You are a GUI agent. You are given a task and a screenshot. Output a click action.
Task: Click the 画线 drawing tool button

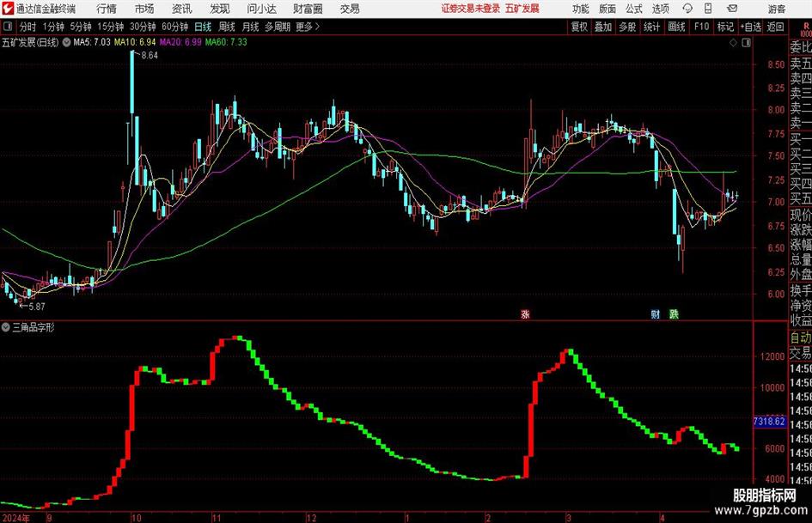(x=677, y=27)
